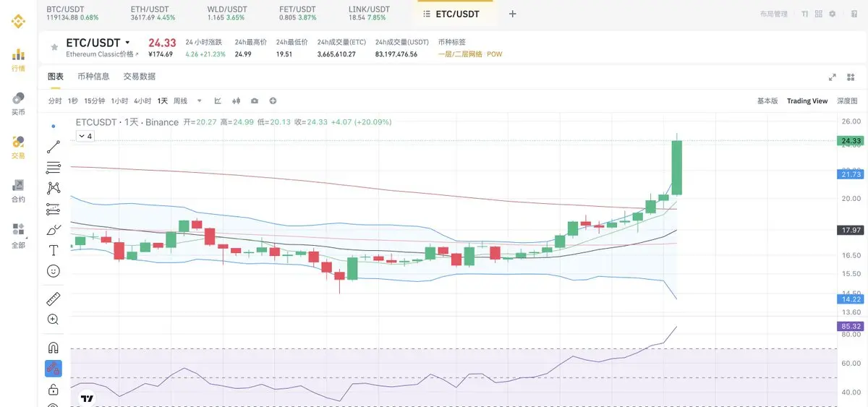This screenshot has width=868, height=407.
Task: Switch layout using the top grid icon
Action: coord(818,14)
